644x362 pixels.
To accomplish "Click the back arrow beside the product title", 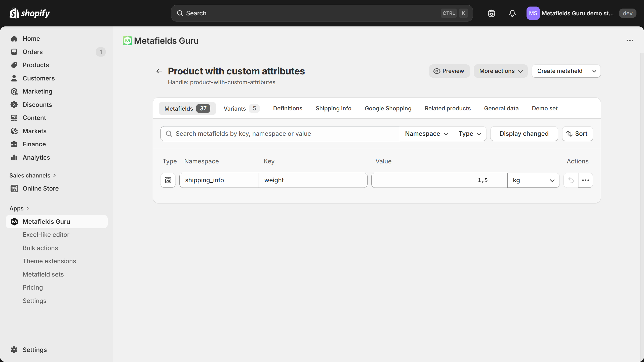I will click(159, 71).
